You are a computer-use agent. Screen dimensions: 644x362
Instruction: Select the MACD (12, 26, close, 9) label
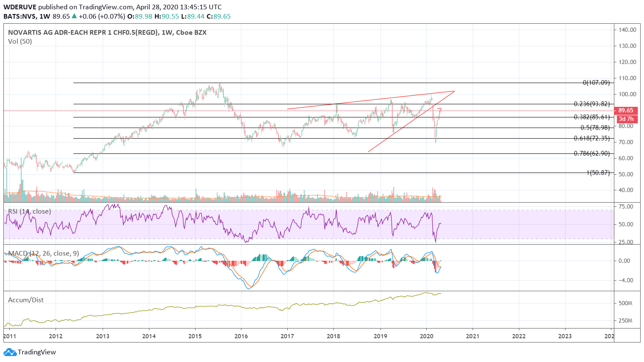click(44, 253)
